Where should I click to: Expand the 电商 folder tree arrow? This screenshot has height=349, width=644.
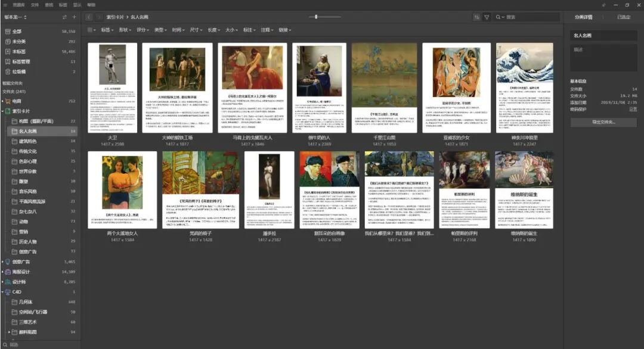(x=2, y=101)
